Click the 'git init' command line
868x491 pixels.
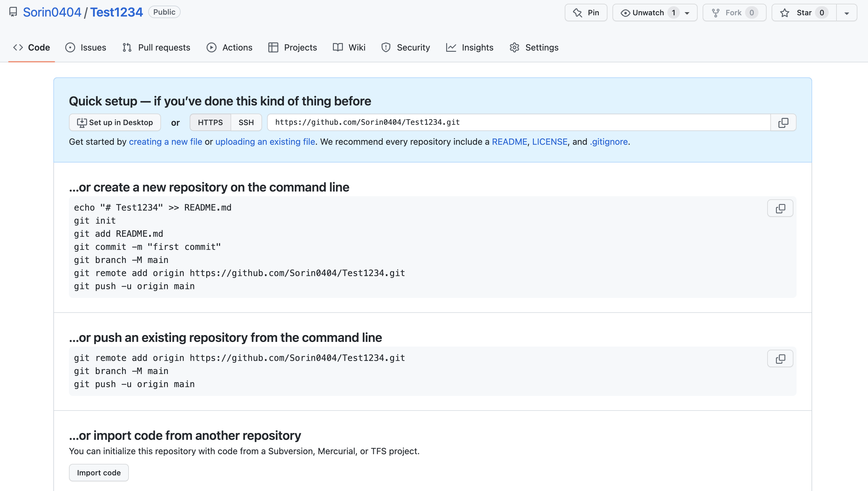(95, 221)
